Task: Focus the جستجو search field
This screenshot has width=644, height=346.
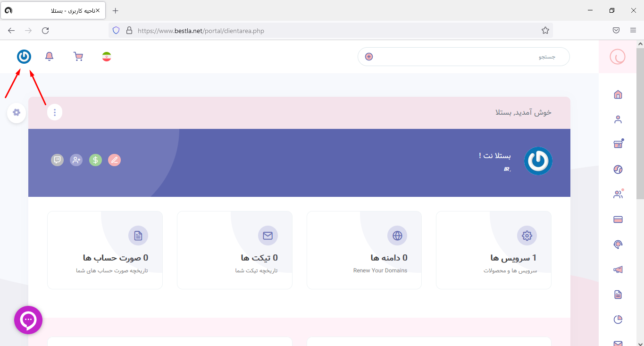Action: pyautogui.click(x=464, y=57)
